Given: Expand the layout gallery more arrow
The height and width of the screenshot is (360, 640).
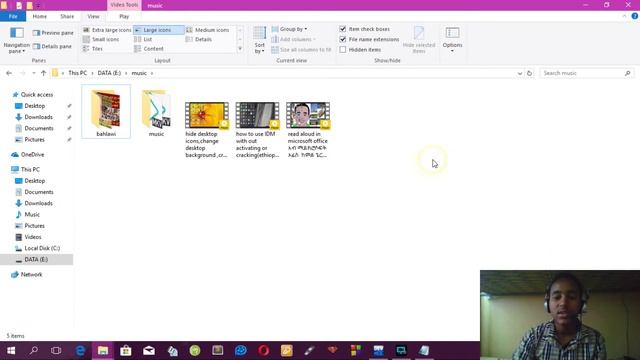Looking at the screenshot, I should tap(240, 49).
